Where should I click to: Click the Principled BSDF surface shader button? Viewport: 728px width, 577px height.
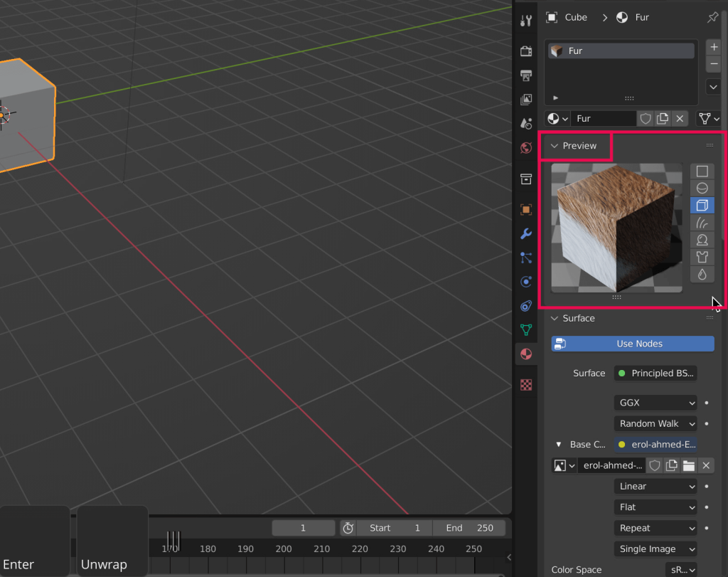point(655,373)
